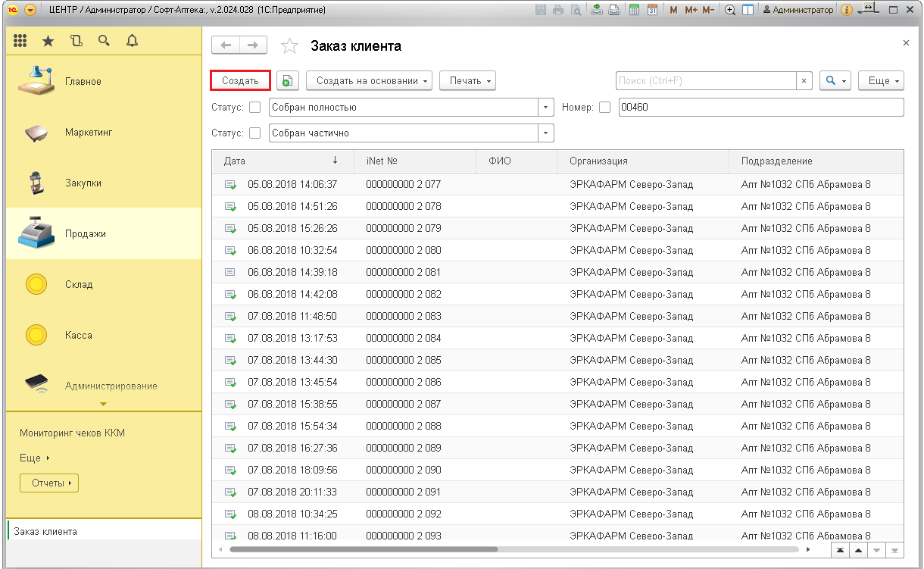This screenshot has width=924, height=569.
Task: Click the zoom magnifier icon in the title bar
Action: [730, 10]
